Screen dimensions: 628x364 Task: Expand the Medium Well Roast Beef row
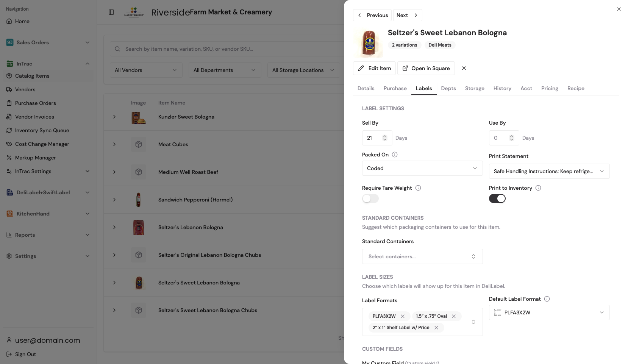pyautogui.click(x=114, y=172)
